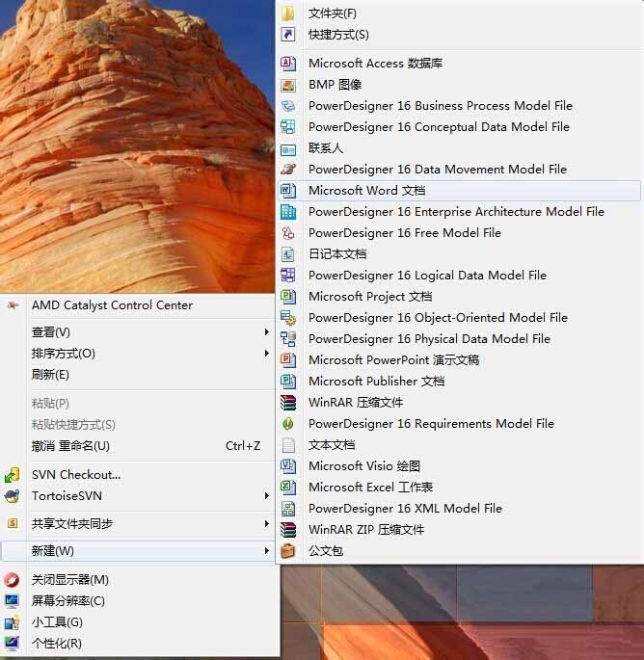Click the XML Model file icon

[288, 509]
